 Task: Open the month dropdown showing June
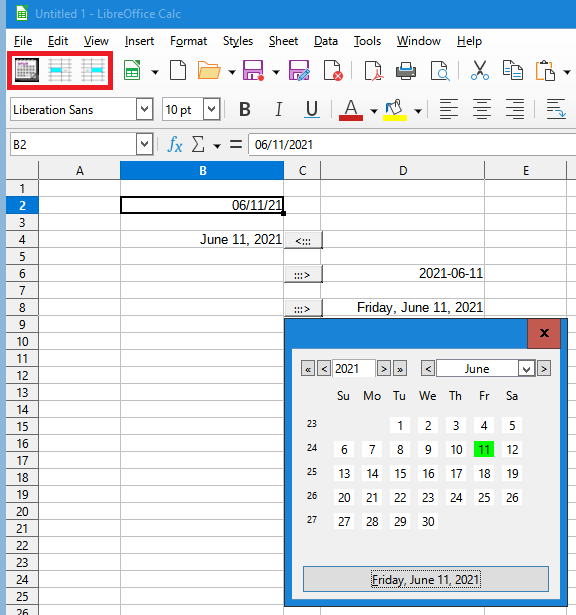pyautogui.click(x=526, y=369)
